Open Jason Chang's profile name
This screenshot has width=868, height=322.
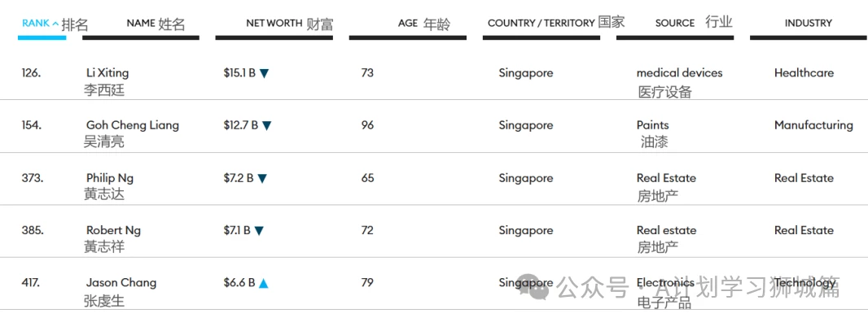(x=121, y=283)
